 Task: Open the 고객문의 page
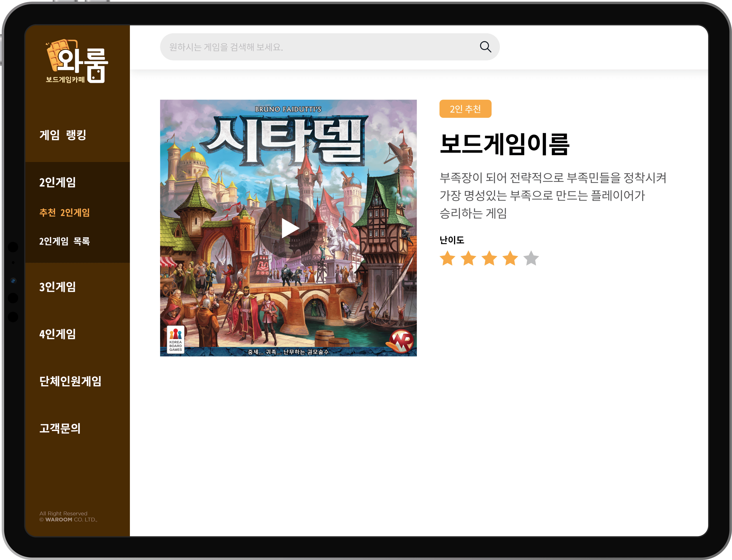click(60, 428)
